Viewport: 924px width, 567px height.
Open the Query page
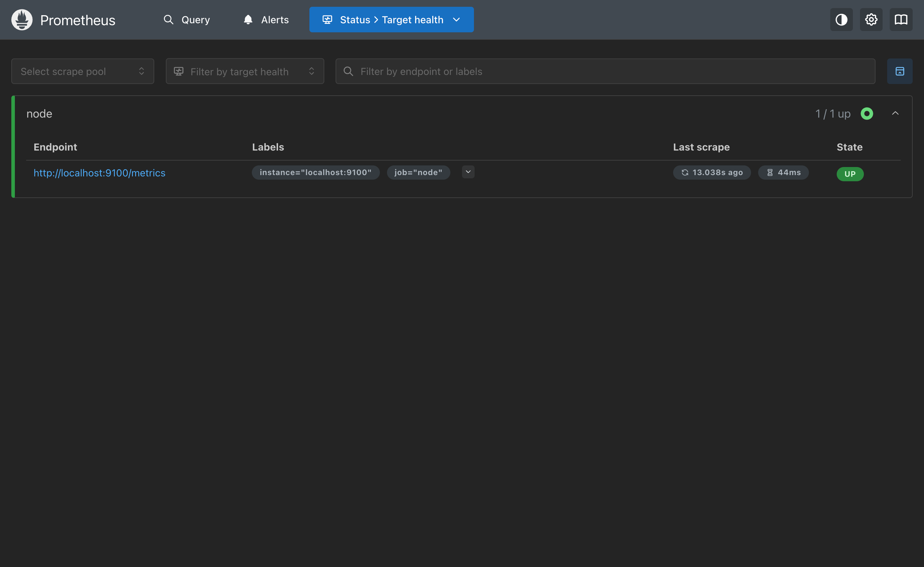pos(187,19)
